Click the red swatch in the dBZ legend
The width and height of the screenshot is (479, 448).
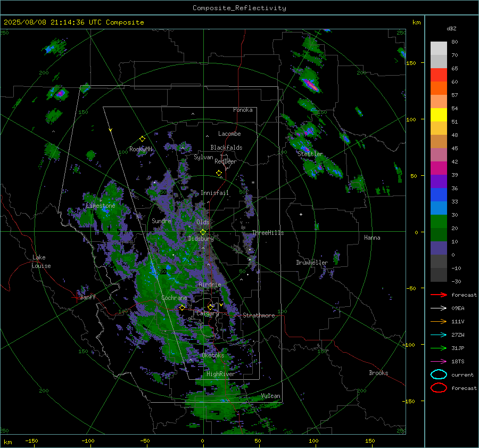[439, 75]
